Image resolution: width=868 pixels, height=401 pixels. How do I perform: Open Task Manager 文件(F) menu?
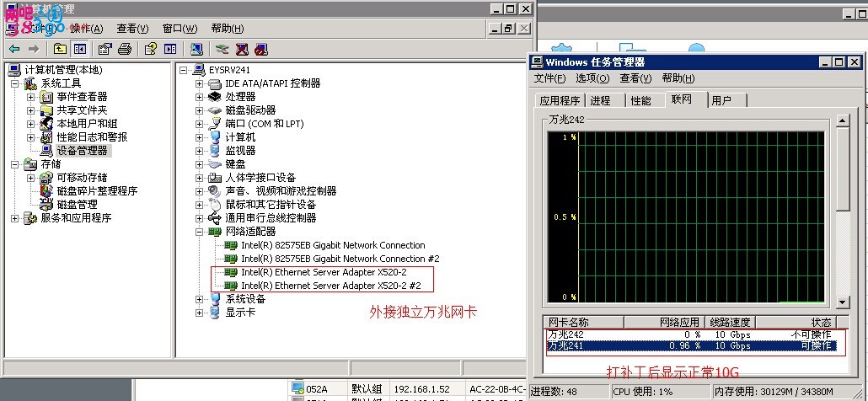tap(549, 78)
